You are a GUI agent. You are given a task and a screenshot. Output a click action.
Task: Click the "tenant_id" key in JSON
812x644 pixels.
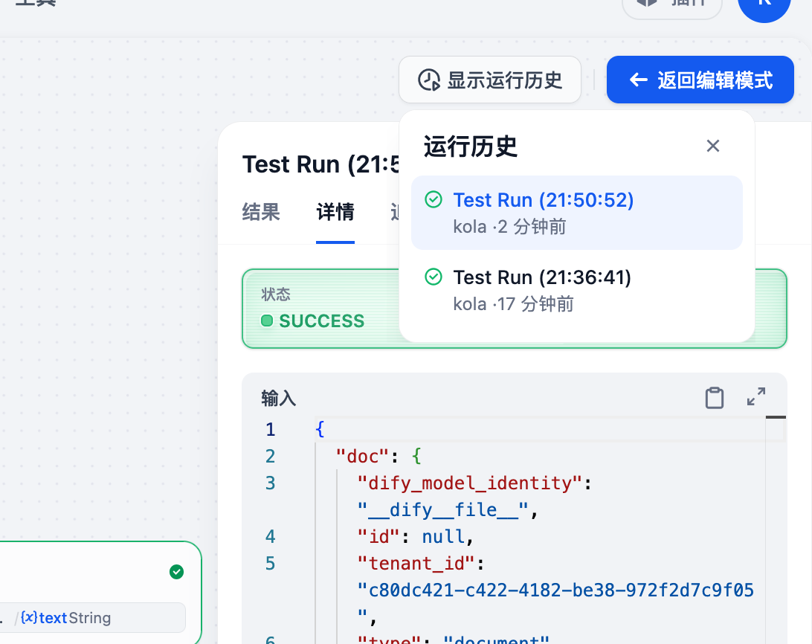point(416,564)
